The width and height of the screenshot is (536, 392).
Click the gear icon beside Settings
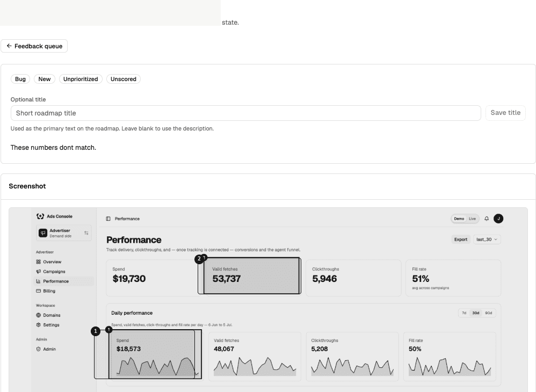pyautogui.click(x=38, y=325)
